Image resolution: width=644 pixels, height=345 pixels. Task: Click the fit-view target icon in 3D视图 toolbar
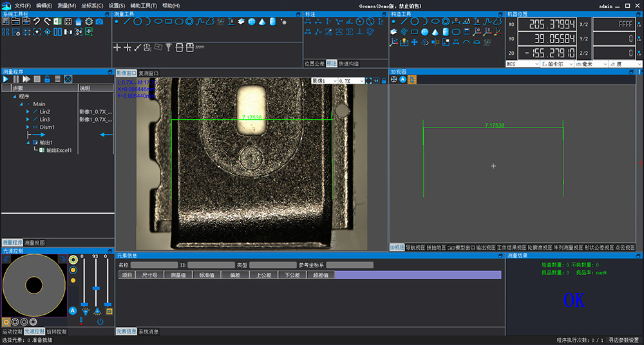[x=394, y=80]
